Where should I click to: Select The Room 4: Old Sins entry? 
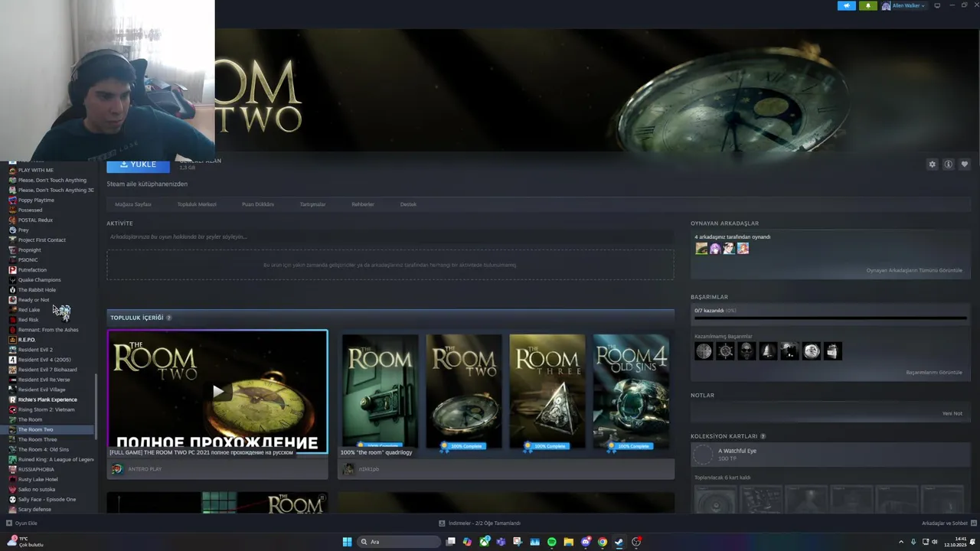(43, 449)
